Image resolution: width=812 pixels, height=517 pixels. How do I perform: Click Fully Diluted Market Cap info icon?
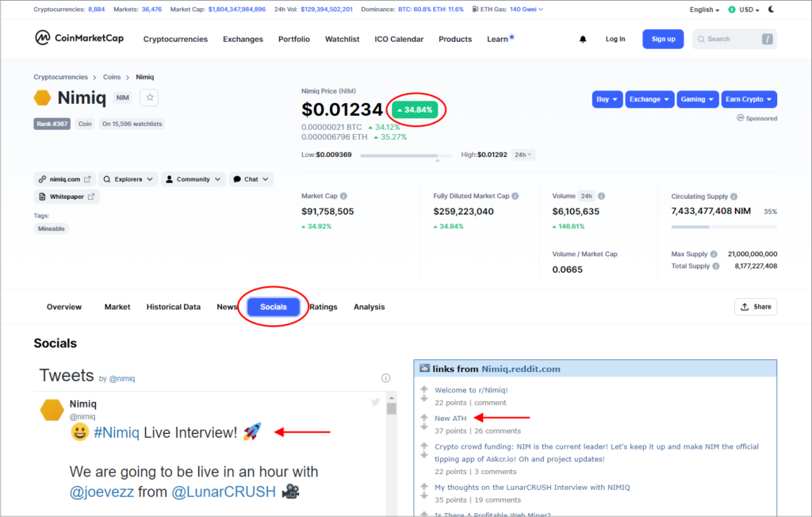tap(515, 196)
